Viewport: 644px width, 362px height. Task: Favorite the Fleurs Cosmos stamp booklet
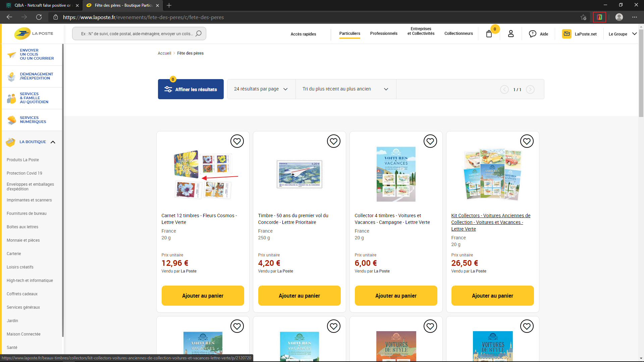(x=237, y=141)
